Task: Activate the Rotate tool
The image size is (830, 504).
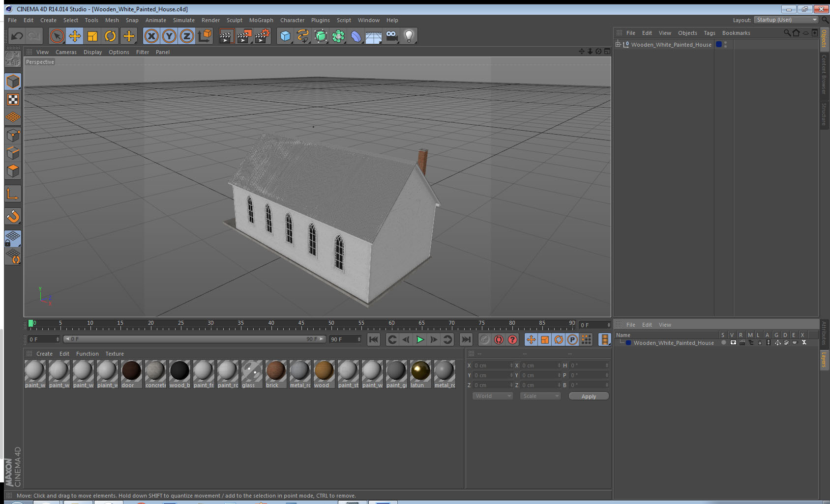Action: coord(110,36)
